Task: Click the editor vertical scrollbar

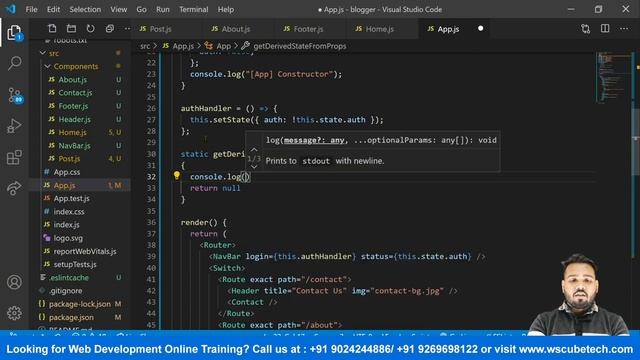Action: click(x=636, y=143)
